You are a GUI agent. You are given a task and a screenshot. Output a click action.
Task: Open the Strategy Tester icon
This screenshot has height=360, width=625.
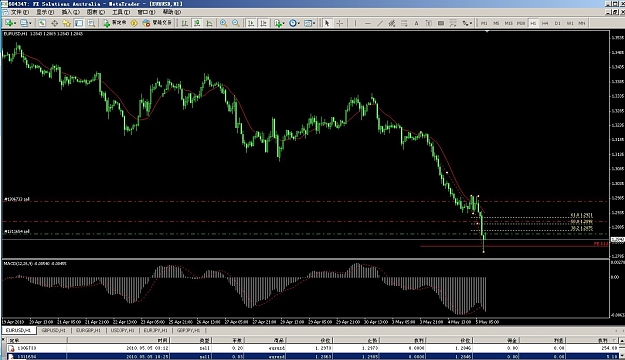click(91, 23)
